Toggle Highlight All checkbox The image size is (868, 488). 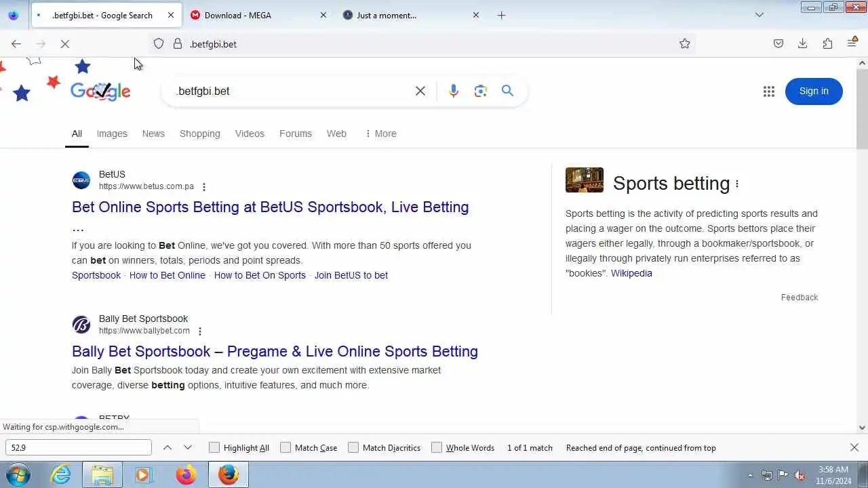pyautogui.click(x=214, y=447)
